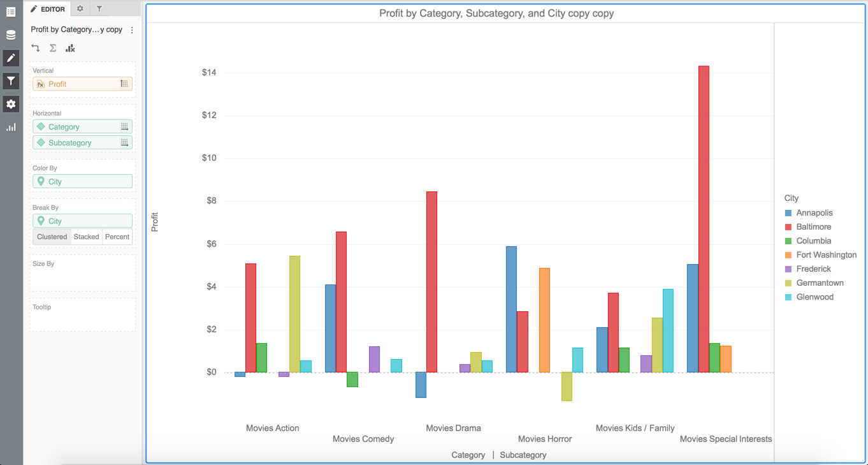Click the chart-with-x icon in editor toolbar

pyautogui.click(x=70, y=48)
